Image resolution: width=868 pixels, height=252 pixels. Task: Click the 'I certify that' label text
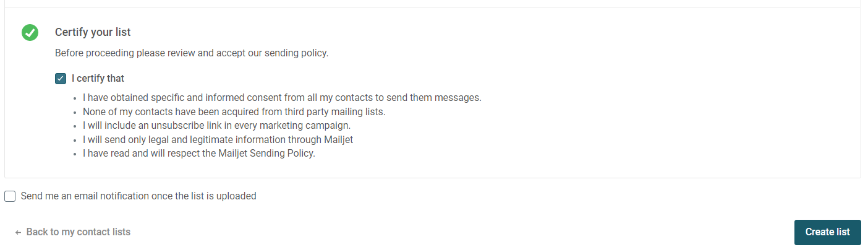coord(98,79)
